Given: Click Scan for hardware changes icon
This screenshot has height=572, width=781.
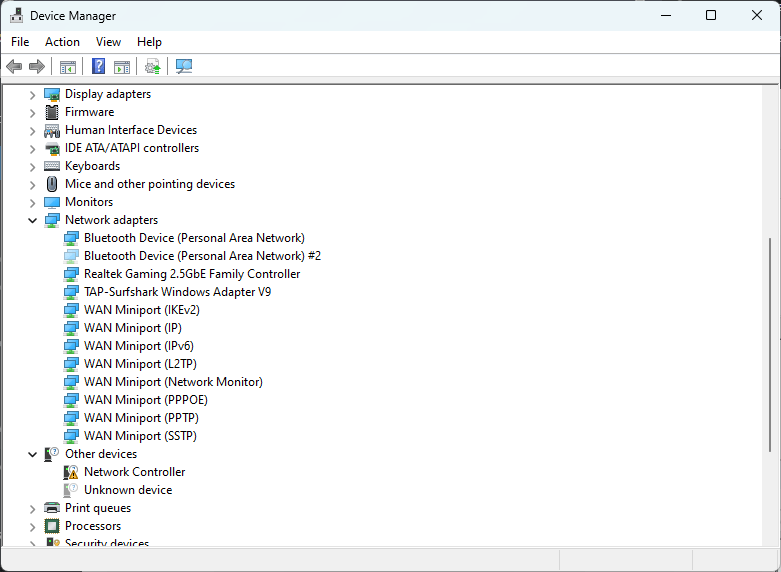Looking at the screenshot, I should (184, 66).
